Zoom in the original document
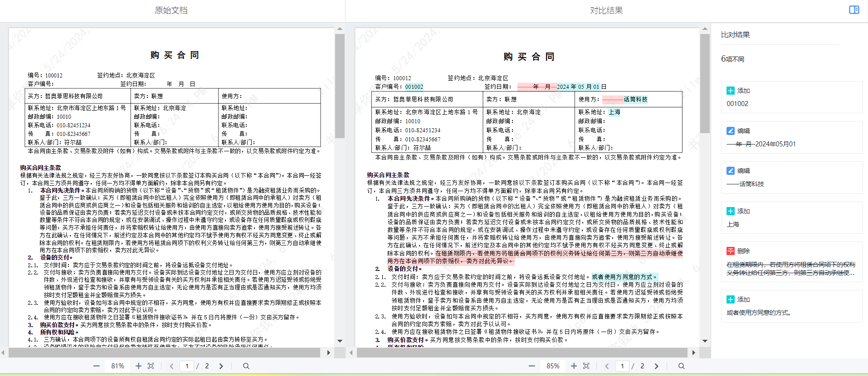The height and width of the screenshot is (376, 868). click(138, 366)
